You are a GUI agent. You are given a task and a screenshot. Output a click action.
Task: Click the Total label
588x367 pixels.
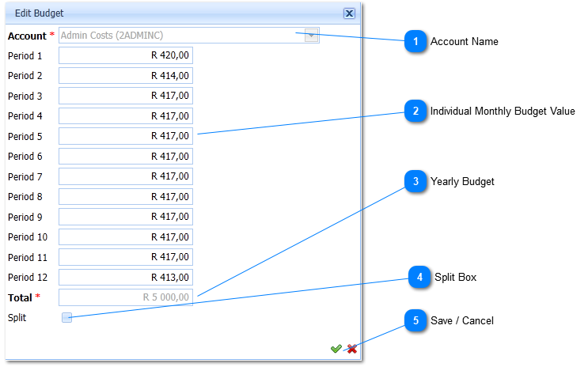20,297
